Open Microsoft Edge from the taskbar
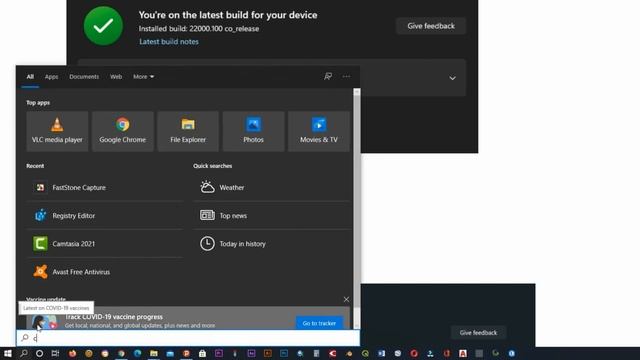 click(138, 353)
